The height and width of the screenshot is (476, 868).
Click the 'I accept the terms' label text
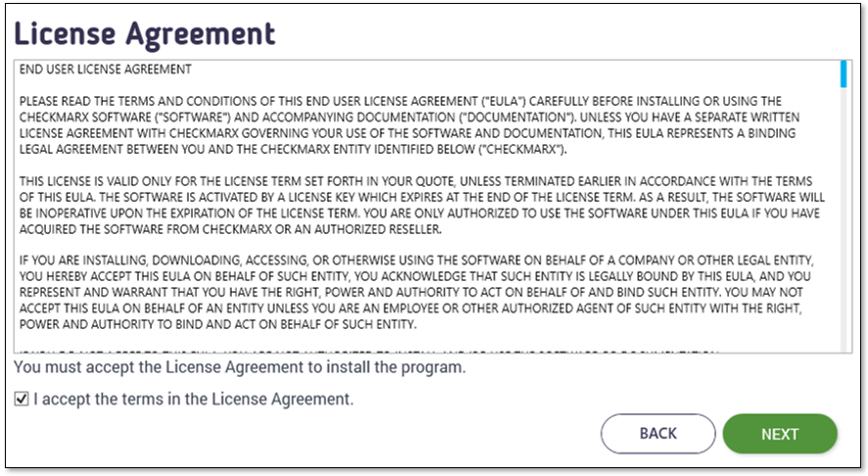pos(193,400)
